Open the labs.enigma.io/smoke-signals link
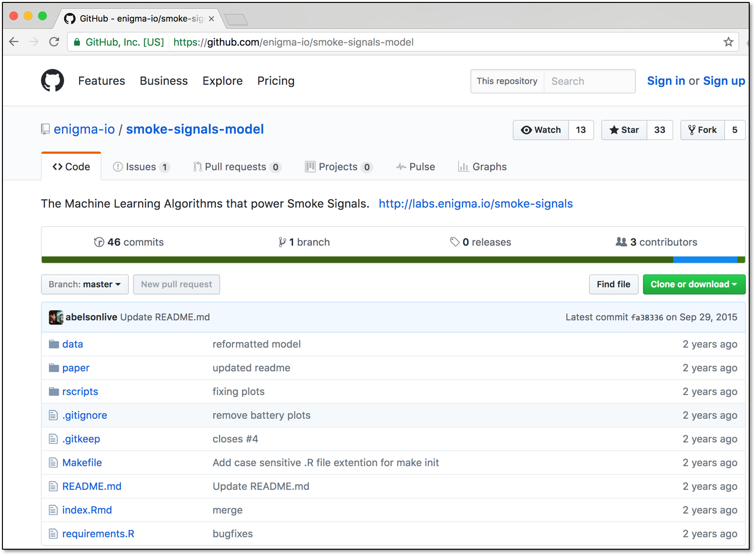The width and height of the screenshot is (756, 556). point(476,204)
